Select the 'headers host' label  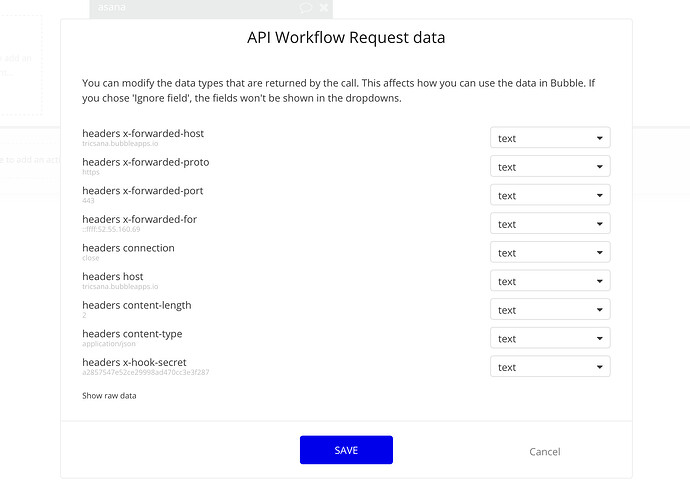point(113,276)
